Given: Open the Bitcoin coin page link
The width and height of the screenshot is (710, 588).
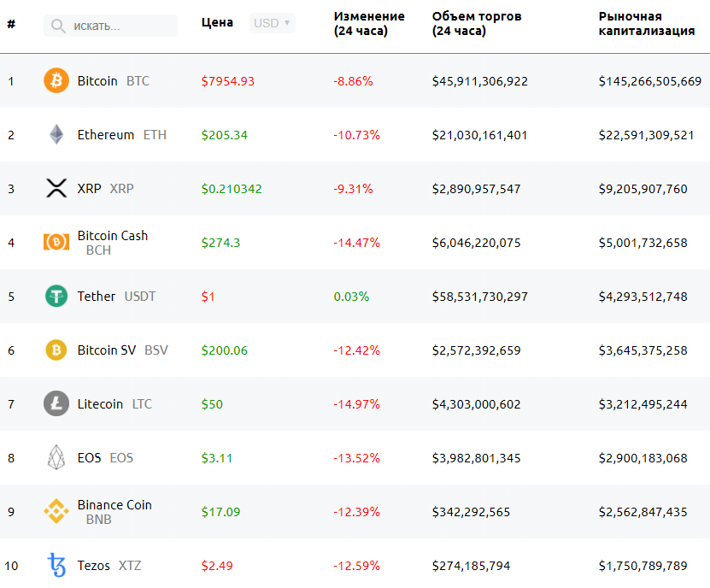Looking at the screenshot, I should [97, 80].
